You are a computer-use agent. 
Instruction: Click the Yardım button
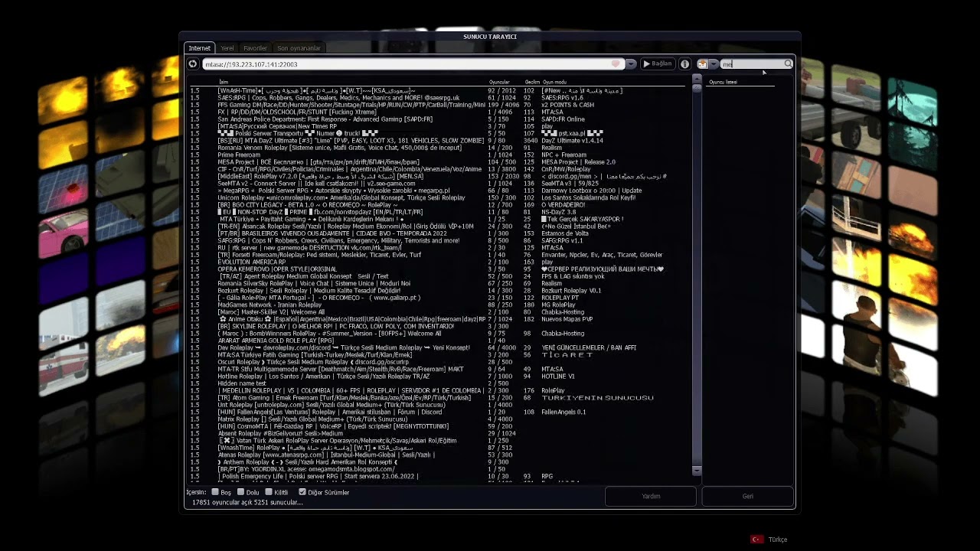click(x=651, y=496)
